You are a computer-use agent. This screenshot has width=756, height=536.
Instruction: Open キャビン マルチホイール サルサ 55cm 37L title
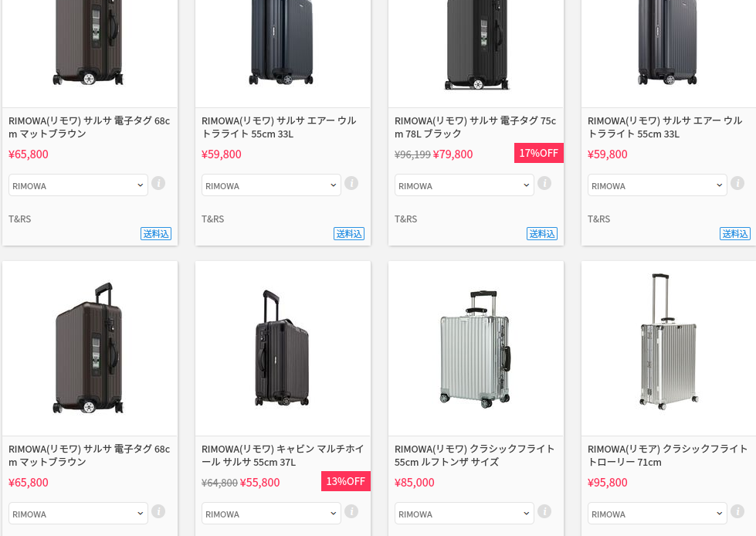point(282,456)
